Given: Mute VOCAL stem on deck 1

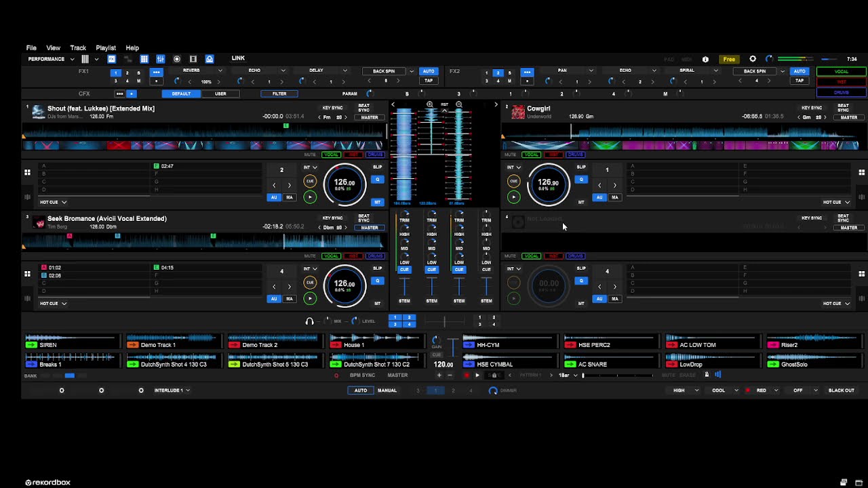Looking at the screenshot, I should coord(332,155).
